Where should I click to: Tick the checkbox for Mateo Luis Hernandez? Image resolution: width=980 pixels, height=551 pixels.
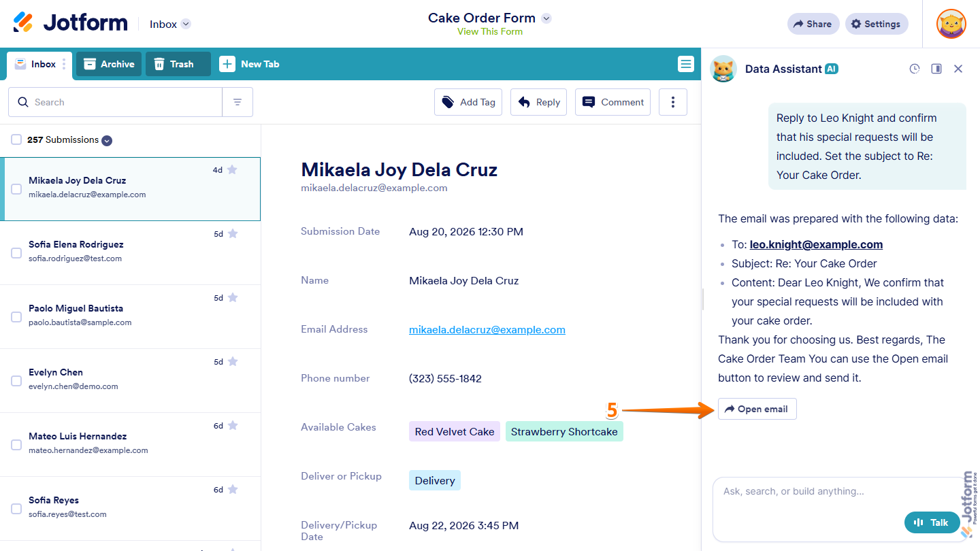point(16,445)
